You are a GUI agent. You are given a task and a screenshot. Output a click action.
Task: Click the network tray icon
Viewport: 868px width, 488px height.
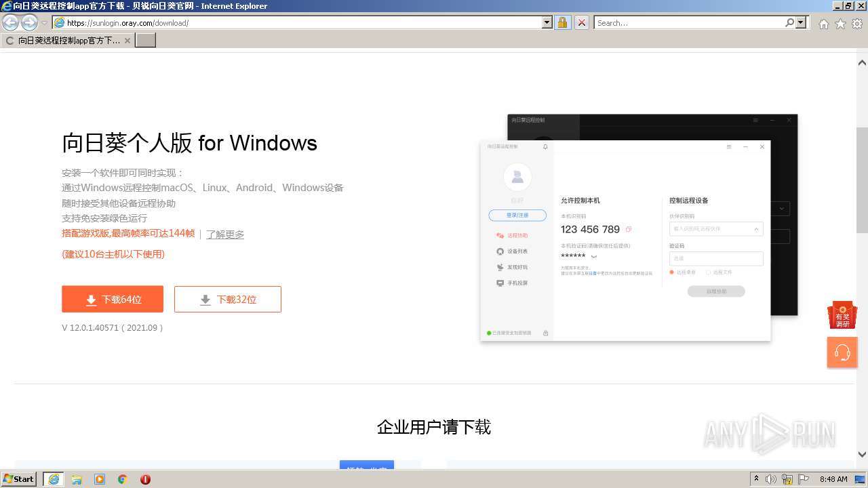(787, 479)
